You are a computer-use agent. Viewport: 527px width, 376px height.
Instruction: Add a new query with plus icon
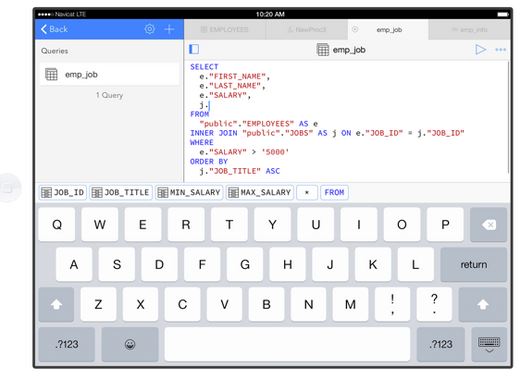[169, 29]
